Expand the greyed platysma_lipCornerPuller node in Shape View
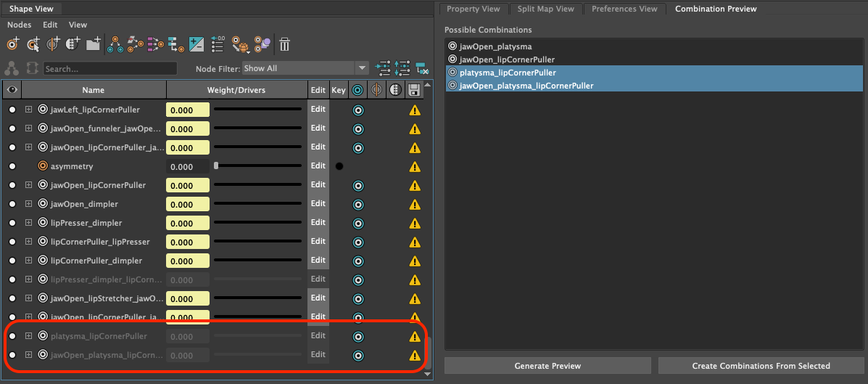Screen dimensions: 868x384 coord(28,336)
